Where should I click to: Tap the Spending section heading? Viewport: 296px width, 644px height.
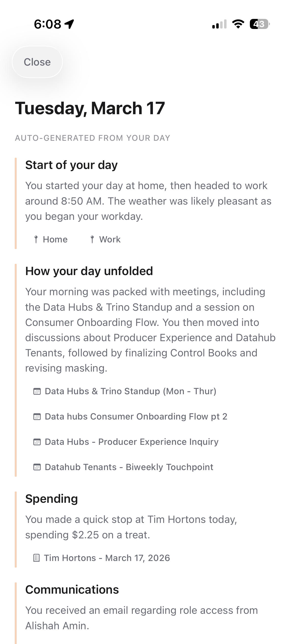pyautogui.click(x=52, y=499)
